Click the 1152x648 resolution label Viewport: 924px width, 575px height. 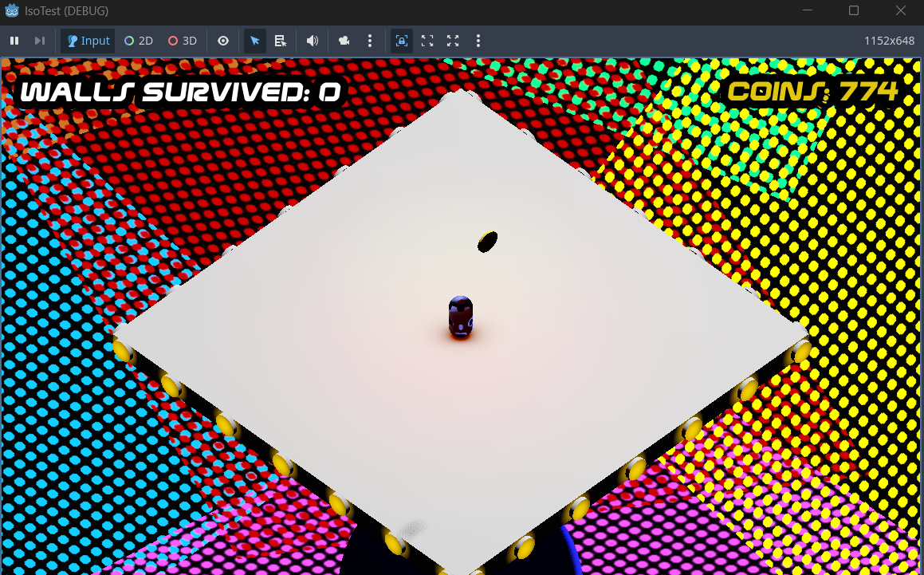889,41
